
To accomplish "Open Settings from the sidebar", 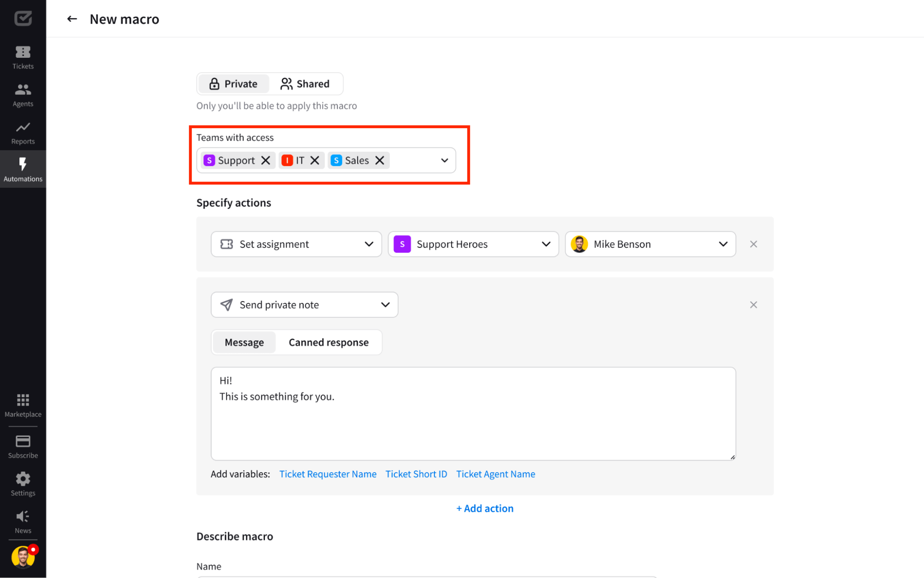I will coord(23,484).
